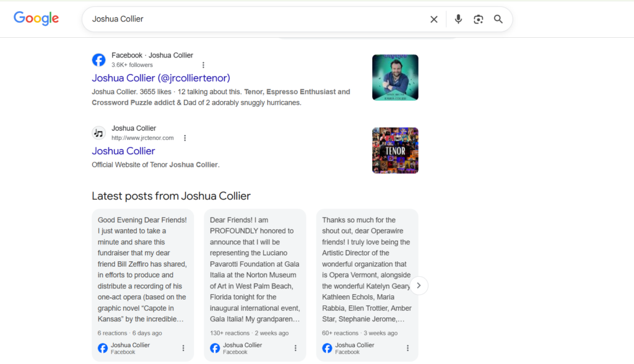Open Joshua Collier (@jrcolliertenor) link
This screenshot has height=364, width=634.
(x=161, y=78)
